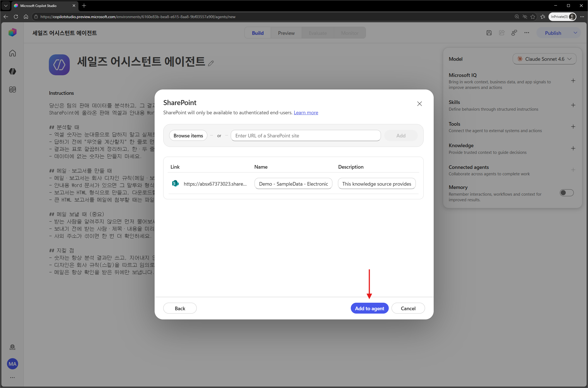
Task: Open the top toolbar more options ellipsis
Action: [x=527, y=33]
